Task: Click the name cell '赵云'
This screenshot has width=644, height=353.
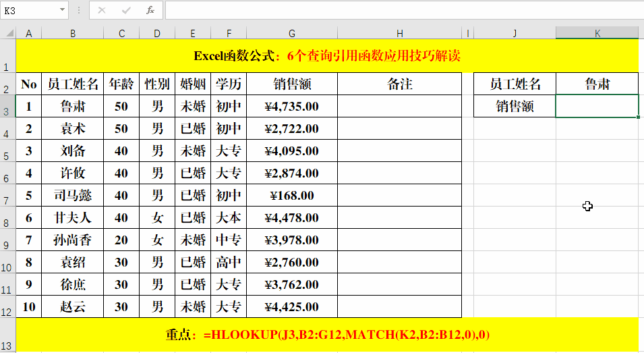Action: [73, 306]
